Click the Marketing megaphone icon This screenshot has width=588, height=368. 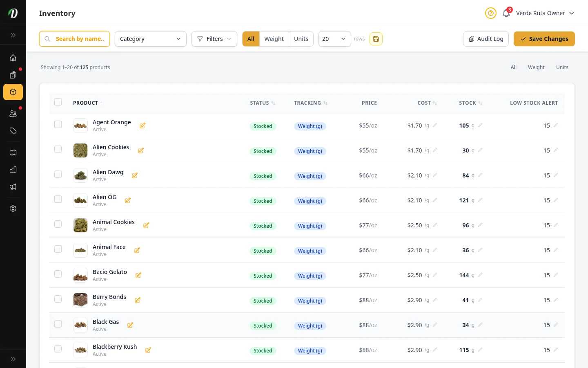coord(13,187)
